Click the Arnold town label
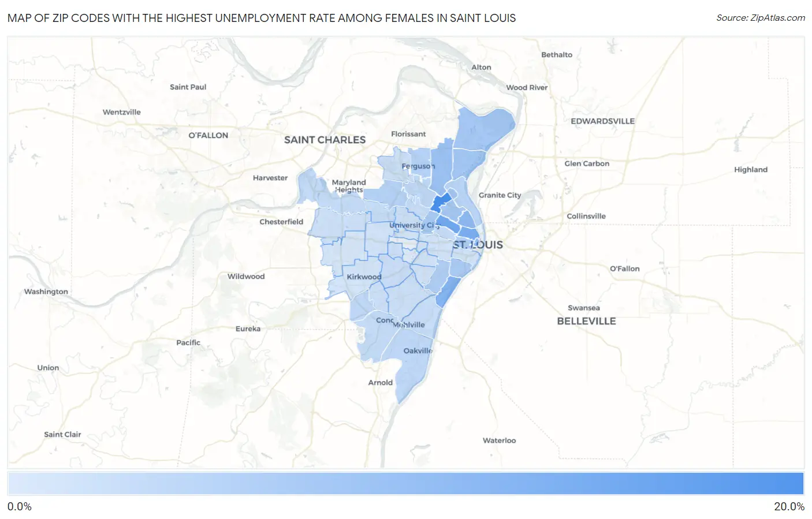 [381, 383]
